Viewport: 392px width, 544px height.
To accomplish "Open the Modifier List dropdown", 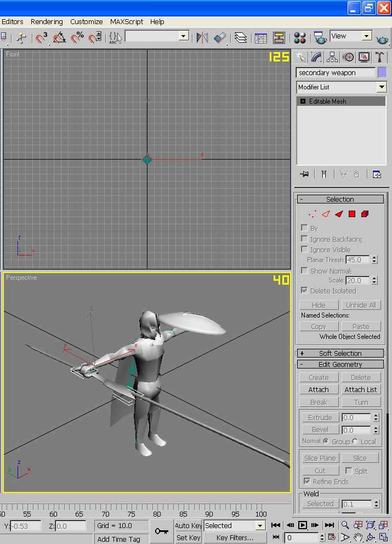I will coord(342,87).
